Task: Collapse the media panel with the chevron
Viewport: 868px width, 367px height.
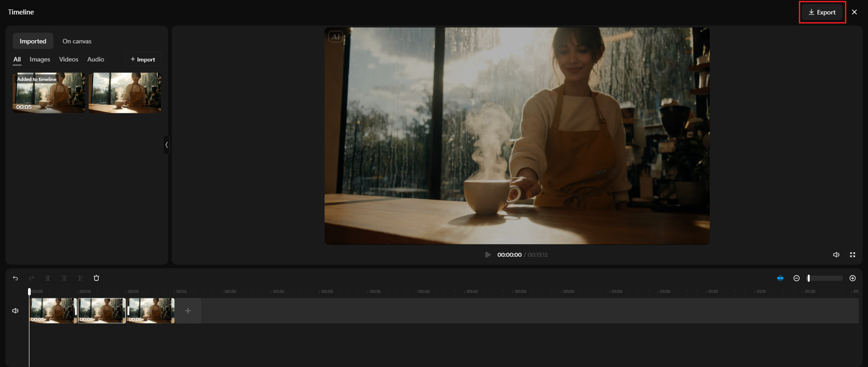Action: tap(167, 145)
